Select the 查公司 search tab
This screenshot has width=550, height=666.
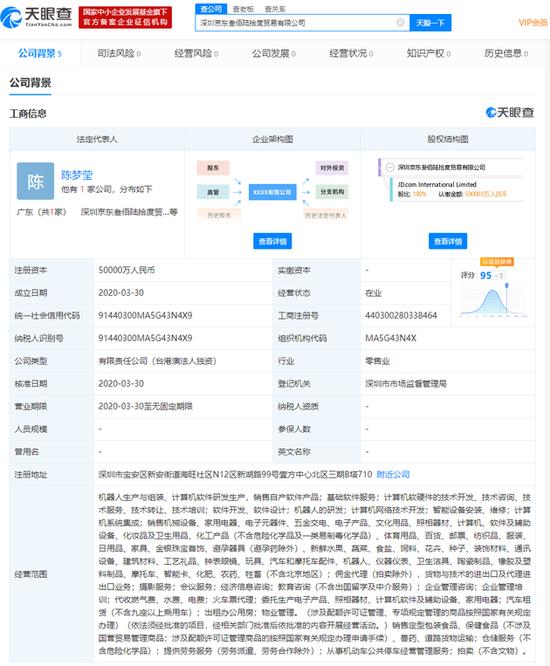tap(211, 8)
